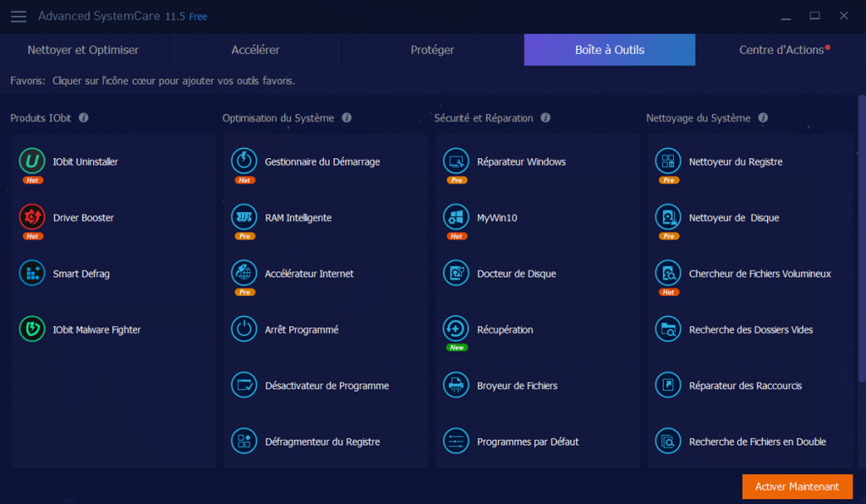Open the hamburger menu icon

tap(19, 17)
